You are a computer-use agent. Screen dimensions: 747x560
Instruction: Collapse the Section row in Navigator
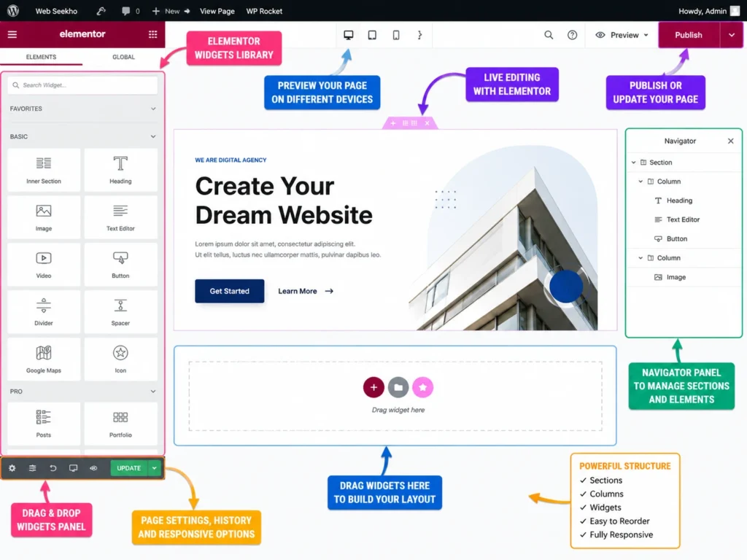pos(634,163)
